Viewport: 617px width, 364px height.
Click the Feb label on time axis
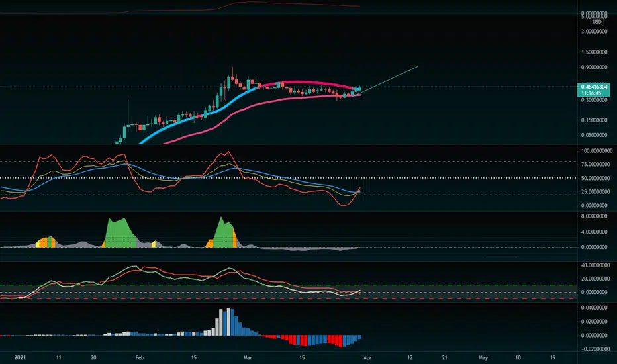(x=140, y=357)
